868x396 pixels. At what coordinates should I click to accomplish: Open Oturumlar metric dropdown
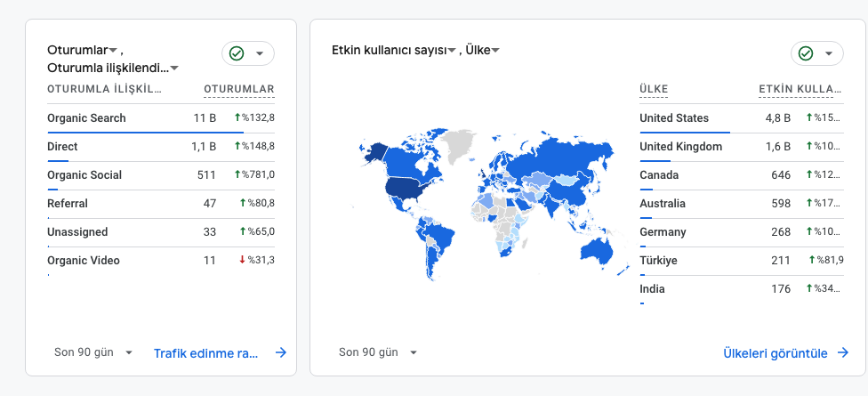coord(113,51)
